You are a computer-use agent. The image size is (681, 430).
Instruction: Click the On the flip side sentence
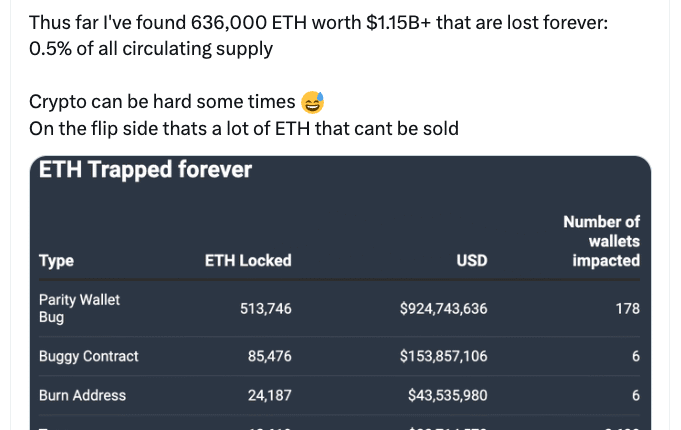243,128
